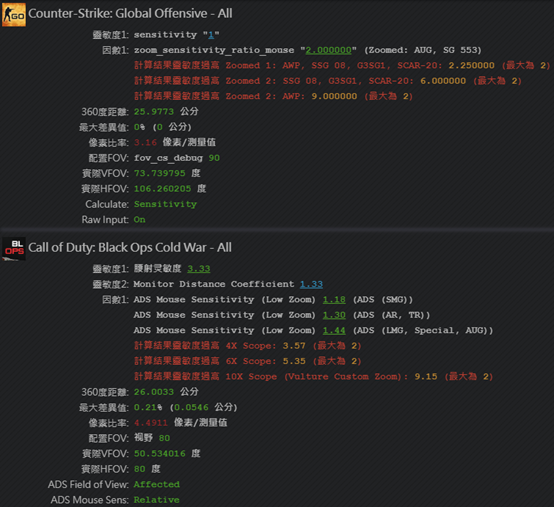Click the Cold War actual HFOV value 80
The width and height of the screenshot is (554, 507).
[140, 469]
